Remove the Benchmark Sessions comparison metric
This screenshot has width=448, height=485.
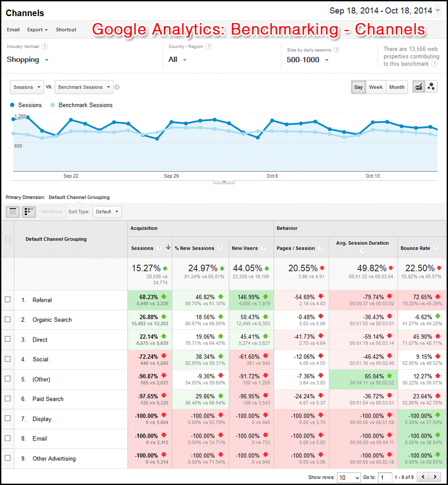[x=117, y=87]
